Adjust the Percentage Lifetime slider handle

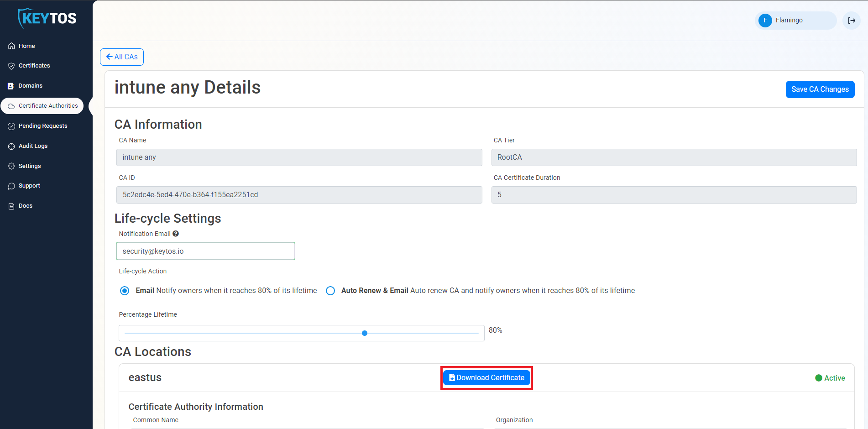point(364,333)
